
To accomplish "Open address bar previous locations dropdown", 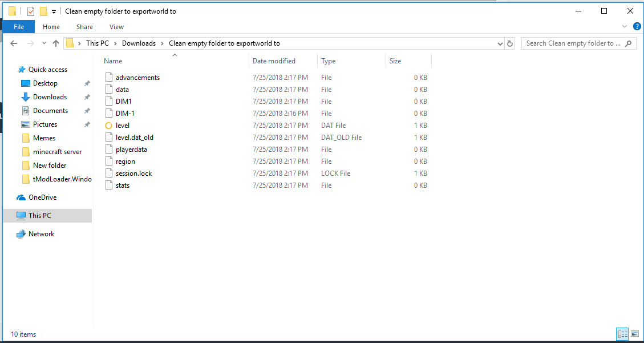I will (500, 43).
